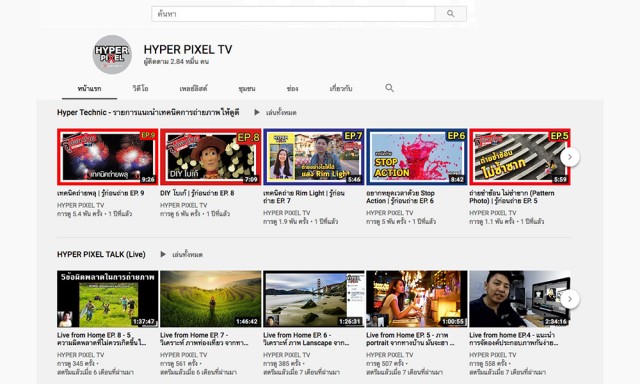Click the 1:26:31 duration badge
Screen dimensions: 640x384
(x=350, y=321)
